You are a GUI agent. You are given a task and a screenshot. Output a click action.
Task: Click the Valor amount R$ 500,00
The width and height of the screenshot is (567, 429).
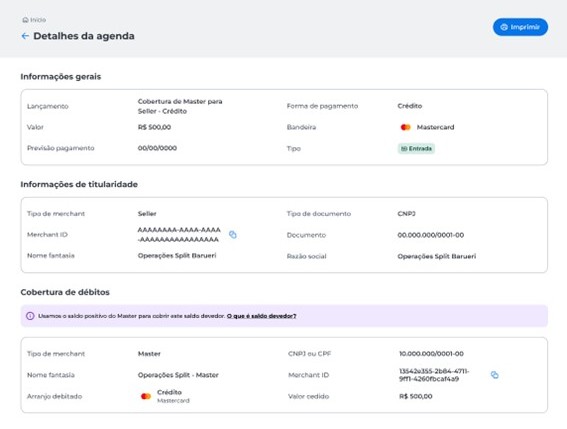154,127
